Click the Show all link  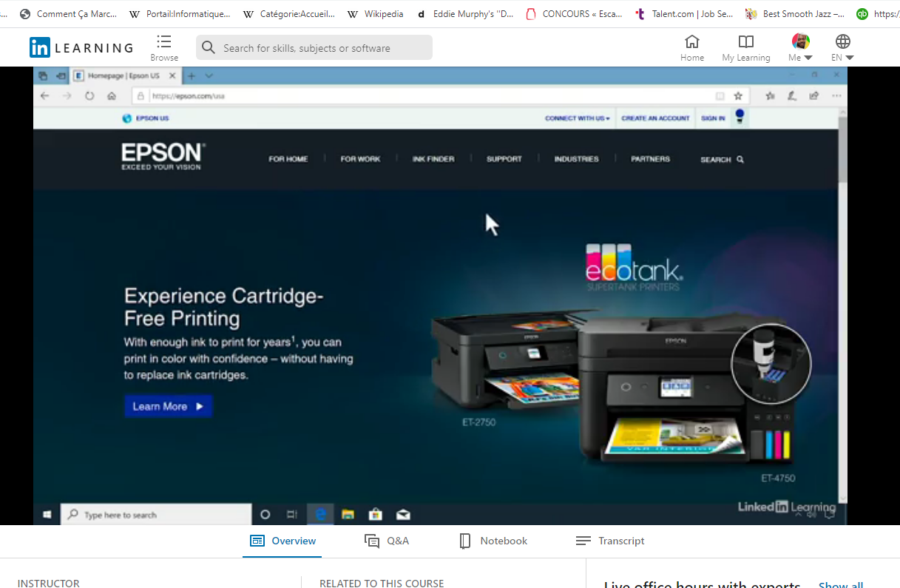pos(840,584)
